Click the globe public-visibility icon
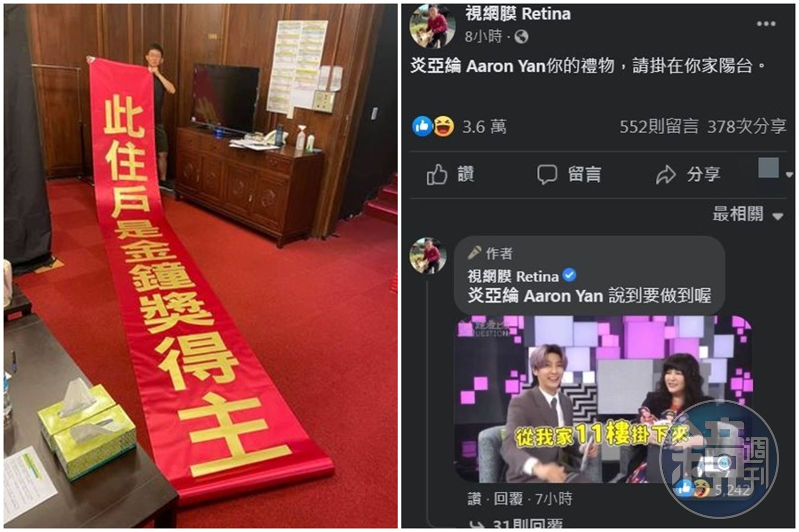Image resolution: width=799 pixels, height=532 pixels. pyautogui.click(x=521, y=36)
